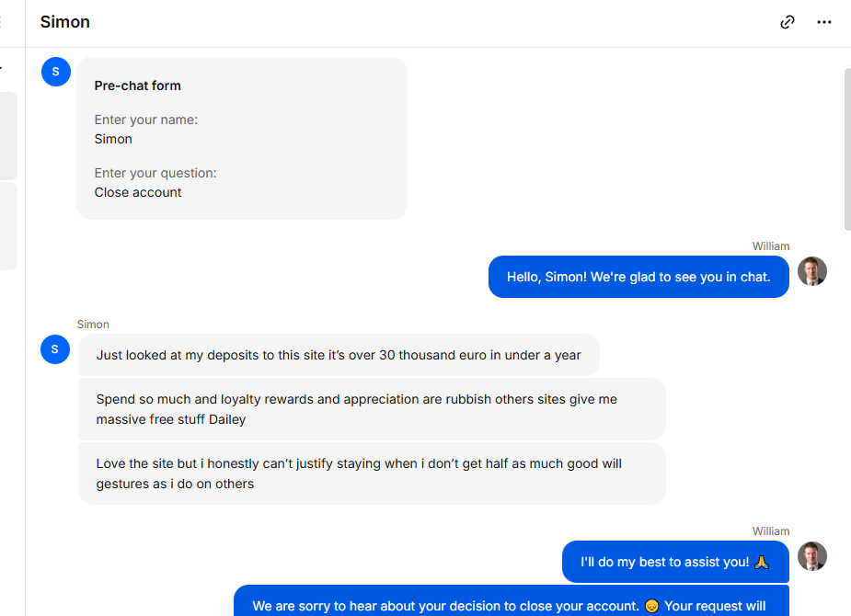This screenshot has height=616, width=851.
Task: Click Simon's avatar next to the deposits message
Action: [55, 349]
